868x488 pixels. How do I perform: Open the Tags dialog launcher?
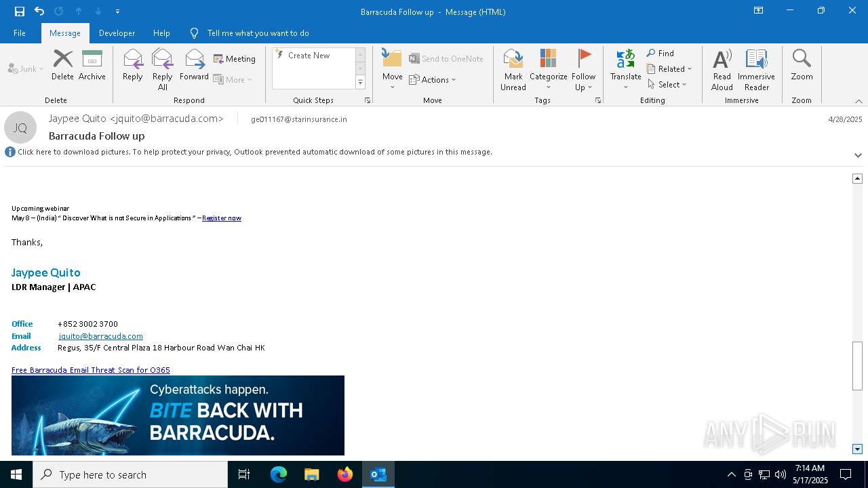(598, 100)
